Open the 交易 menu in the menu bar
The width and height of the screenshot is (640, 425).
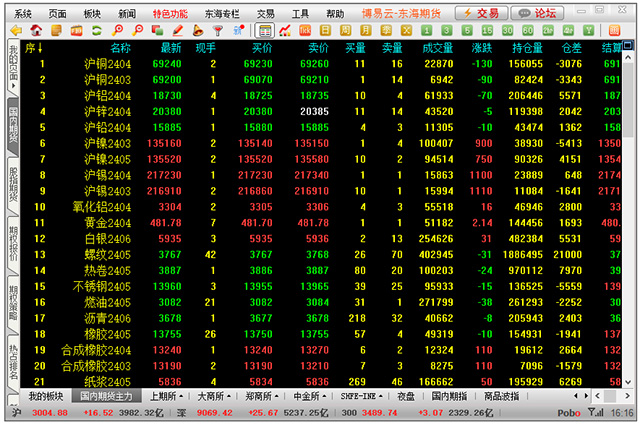click(x=265, y=14)
